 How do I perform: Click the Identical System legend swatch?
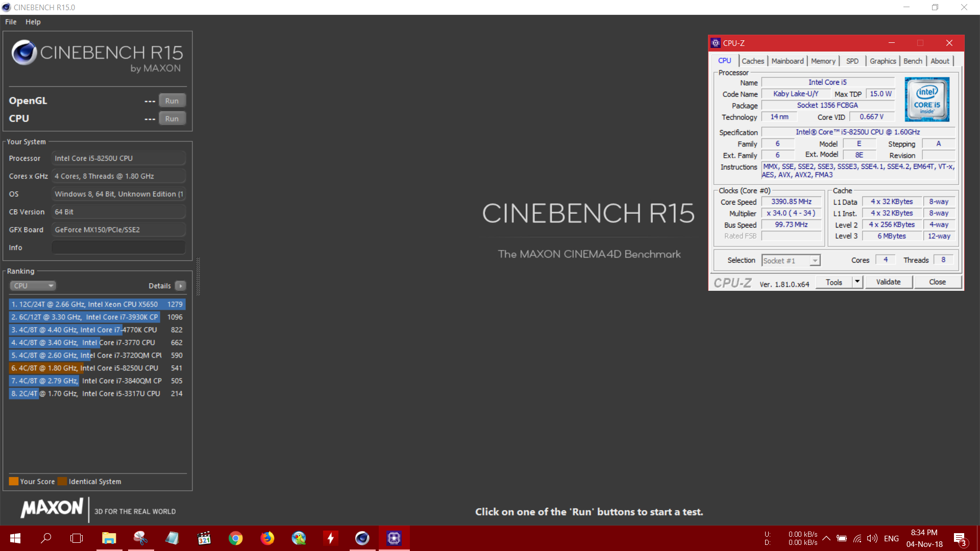pyautogui.click(x=62, y=481)
